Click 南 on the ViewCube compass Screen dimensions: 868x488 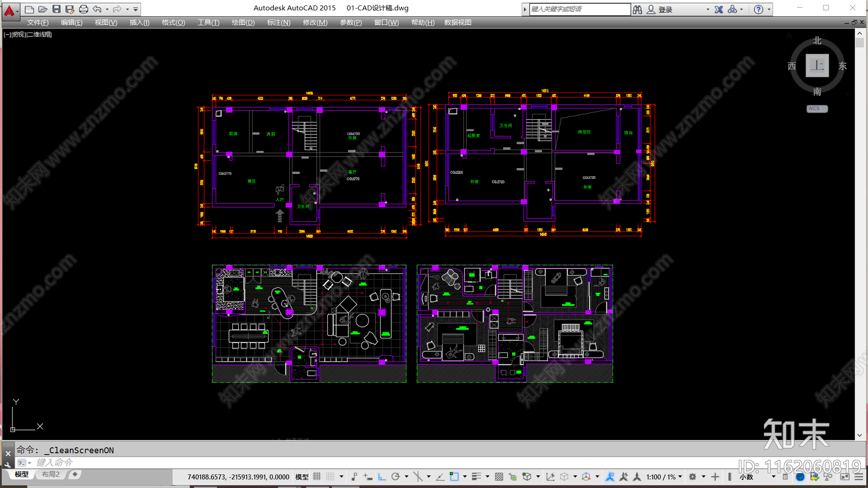817,92
